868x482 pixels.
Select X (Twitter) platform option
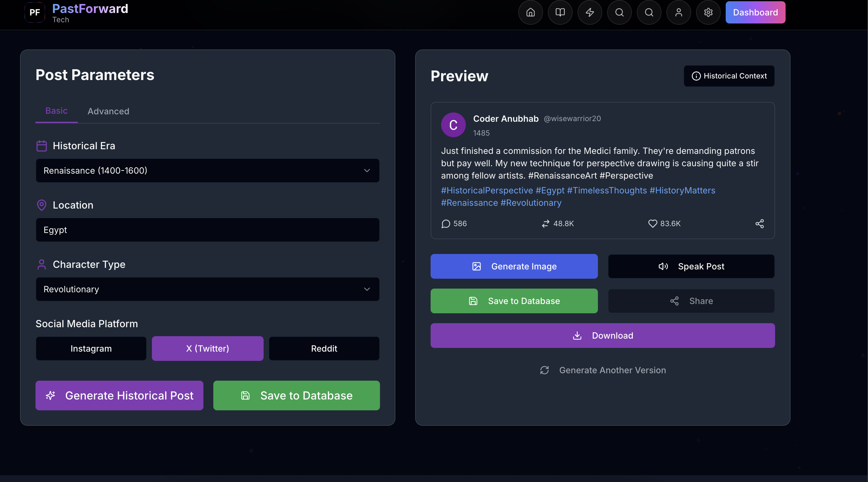pos(207,349)
